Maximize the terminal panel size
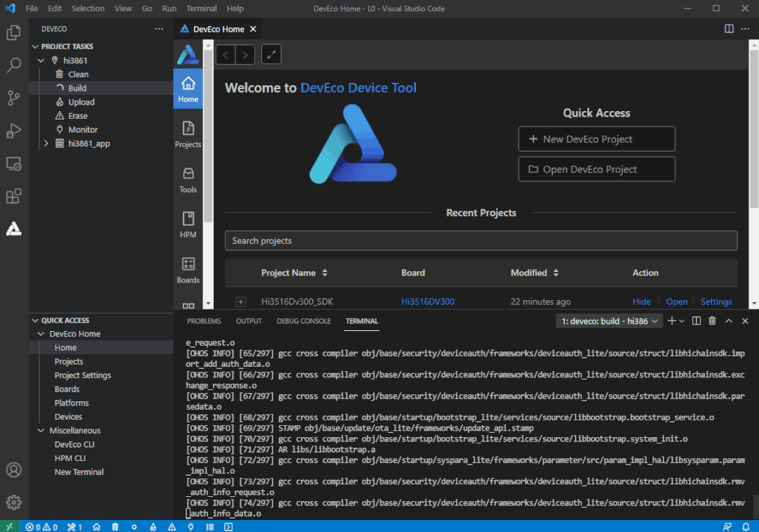The image size is (759, 532). click(729, 321)
